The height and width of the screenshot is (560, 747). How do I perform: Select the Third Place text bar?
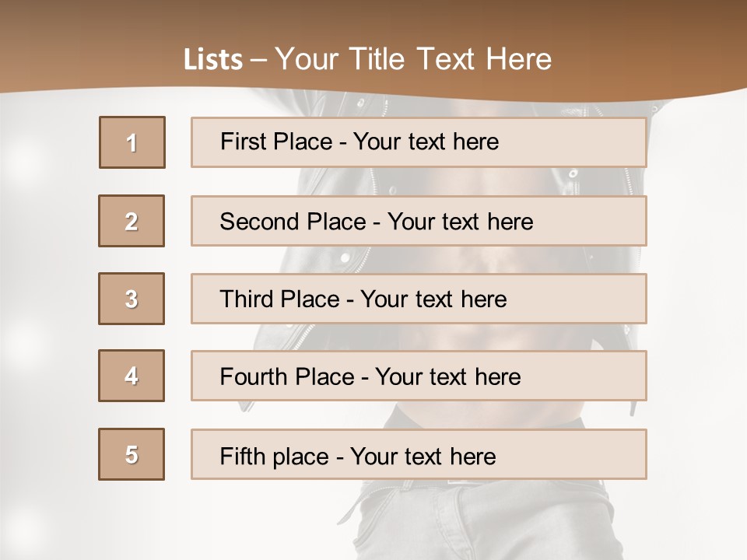[x=419, y=299]
